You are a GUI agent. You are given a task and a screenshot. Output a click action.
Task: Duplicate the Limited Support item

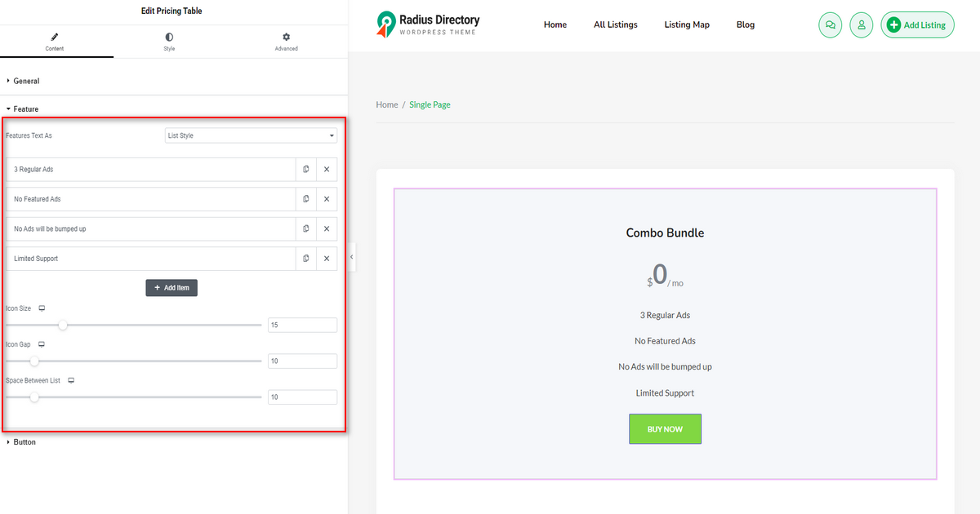(306, 259)
